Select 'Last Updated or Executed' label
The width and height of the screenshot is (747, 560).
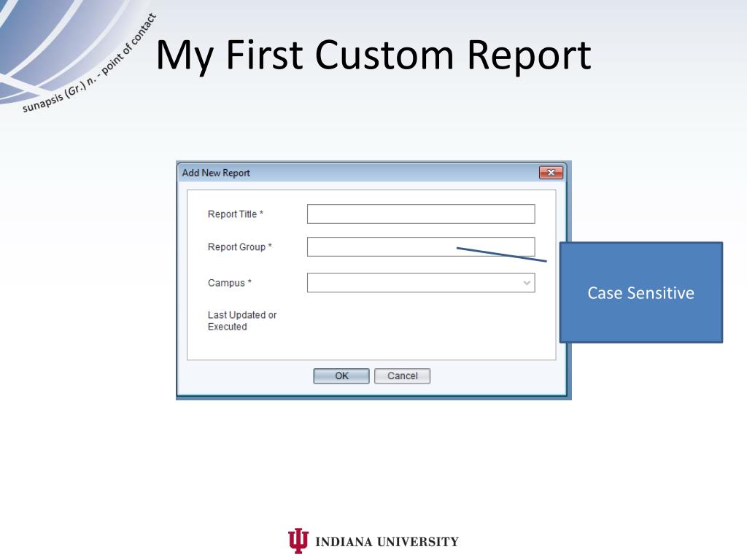click(242, 321)
